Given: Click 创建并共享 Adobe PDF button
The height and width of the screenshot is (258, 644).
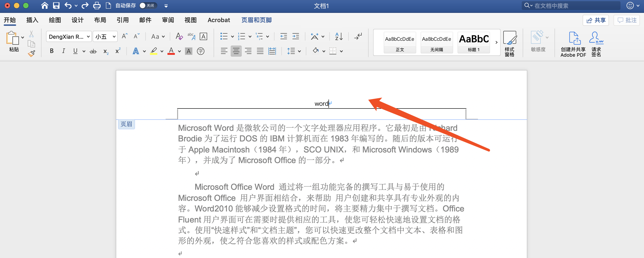Looking at the screenshot, I should [x=573, y=44].
